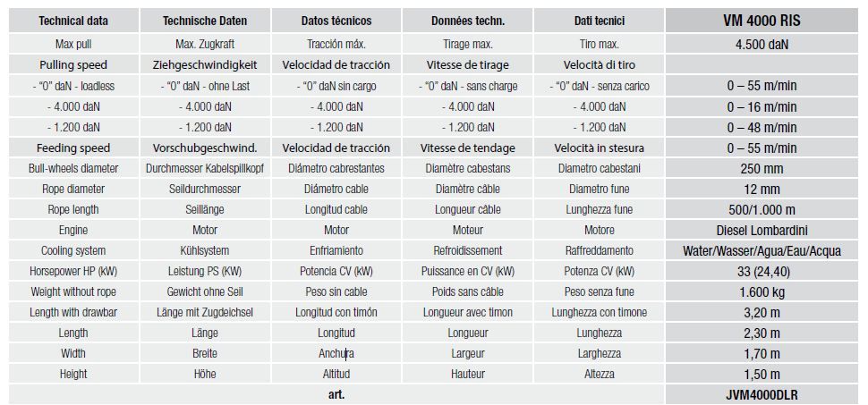Click the "Bull-wheels diameter" row label
868x405 pixels.
click(x=75, y=168)
